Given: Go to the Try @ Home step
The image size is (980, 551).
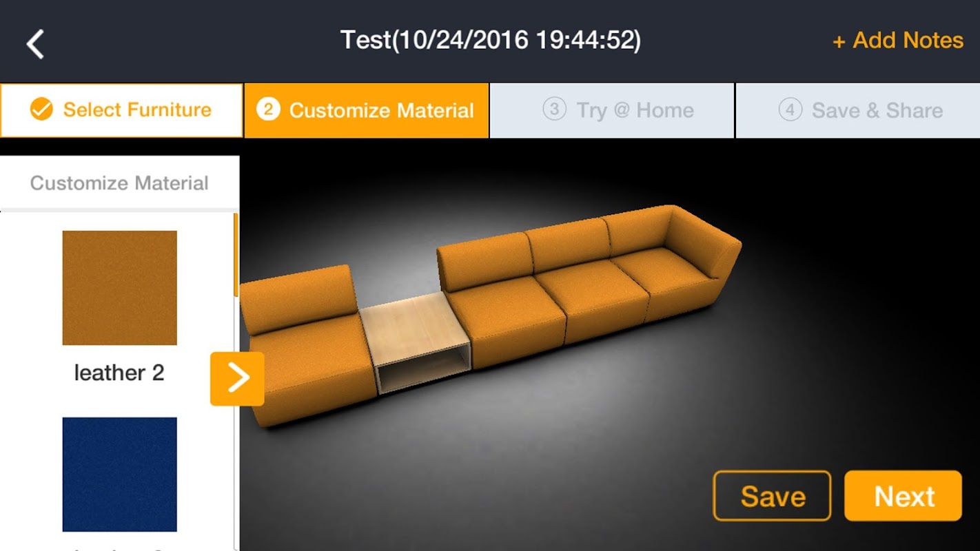Looking at the screenshot, I should (612, 110).
